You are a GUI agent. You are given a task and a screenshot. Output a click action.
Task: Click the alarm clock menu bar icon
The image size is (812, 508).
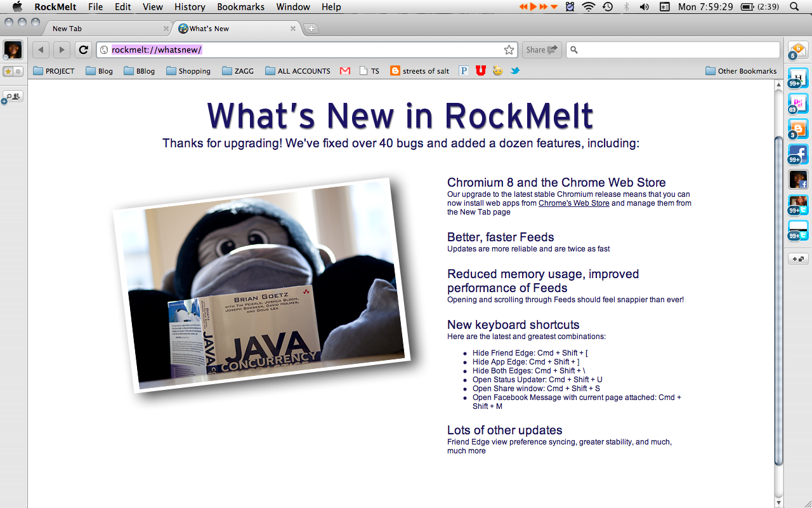570,7
